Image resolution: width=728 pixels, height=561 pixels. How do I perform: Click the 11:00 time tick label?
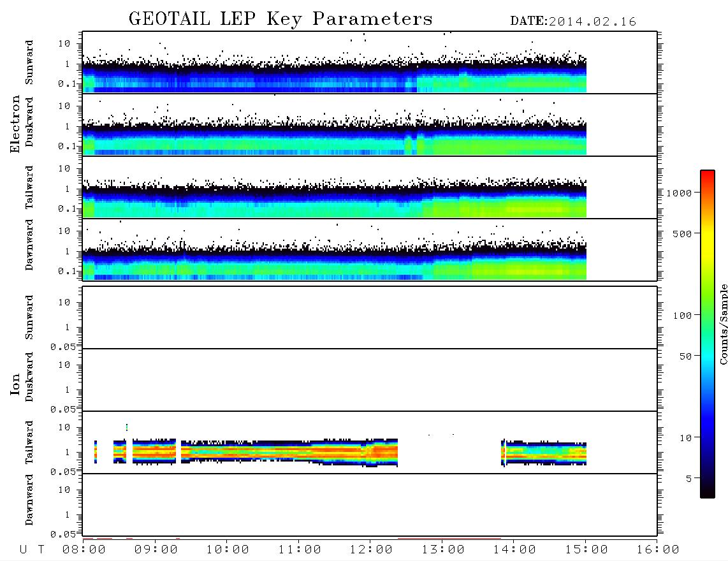(300, 550)
